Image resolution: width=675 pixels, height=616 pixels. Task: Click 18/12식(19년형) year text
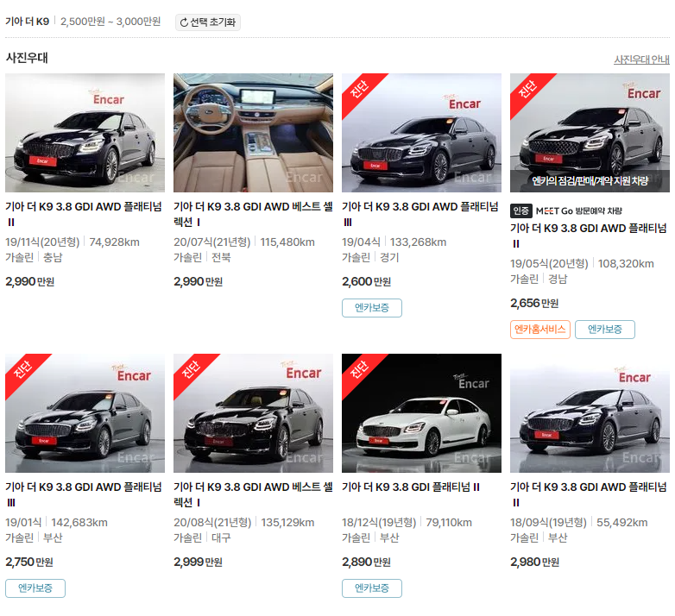click(x=379, y=523)
